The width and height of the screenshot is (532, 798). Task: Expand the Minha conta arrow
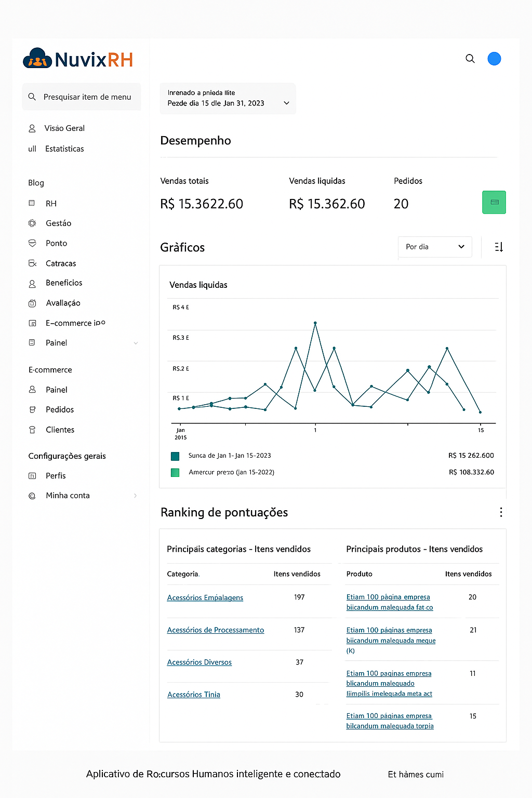pyautogui.click(x=136, y=496)
